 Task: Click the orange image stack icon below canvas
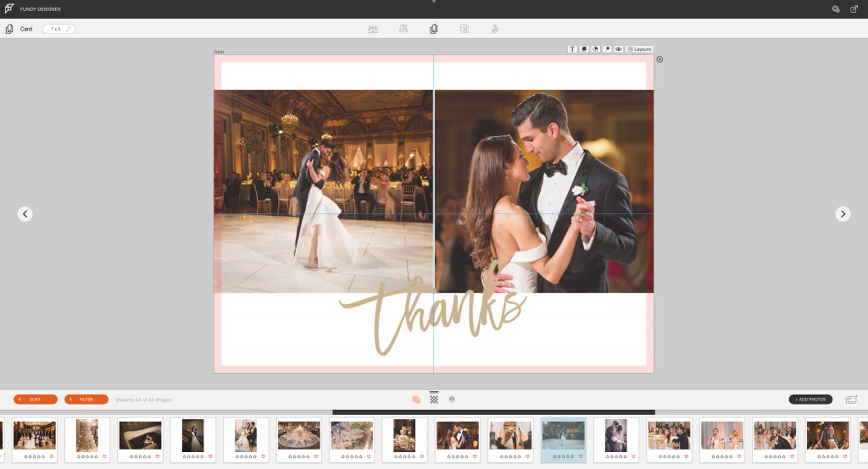click(x=416, y=400)
